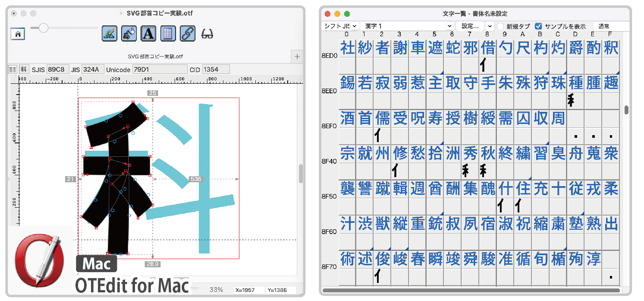Click the list icon left of SJIS
The width and height of the screenshot is (644, 301).
(x=13, y=69)
